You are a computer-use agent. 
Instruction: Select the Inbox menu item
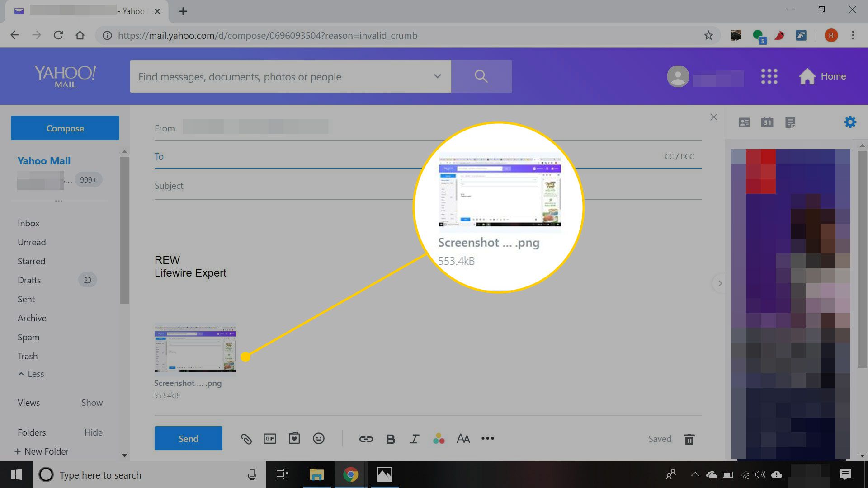28,223
